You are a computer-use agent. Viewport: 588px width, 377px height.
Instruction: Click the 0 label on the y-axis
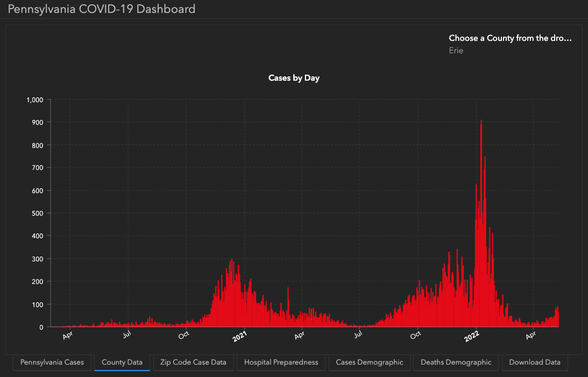coord(41,327)
